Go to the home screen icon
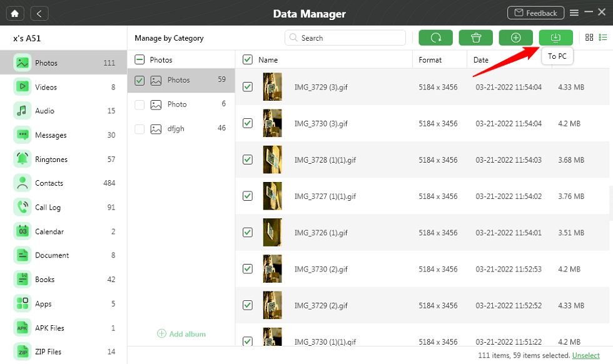The width and height of the screenshot is (613, 364). [14, 13]
